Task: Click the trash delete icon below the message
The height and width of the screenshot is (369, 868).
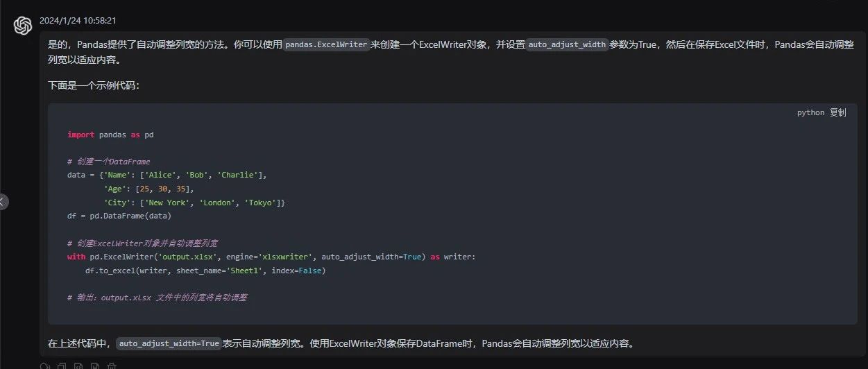Action: tap(112, 366)
